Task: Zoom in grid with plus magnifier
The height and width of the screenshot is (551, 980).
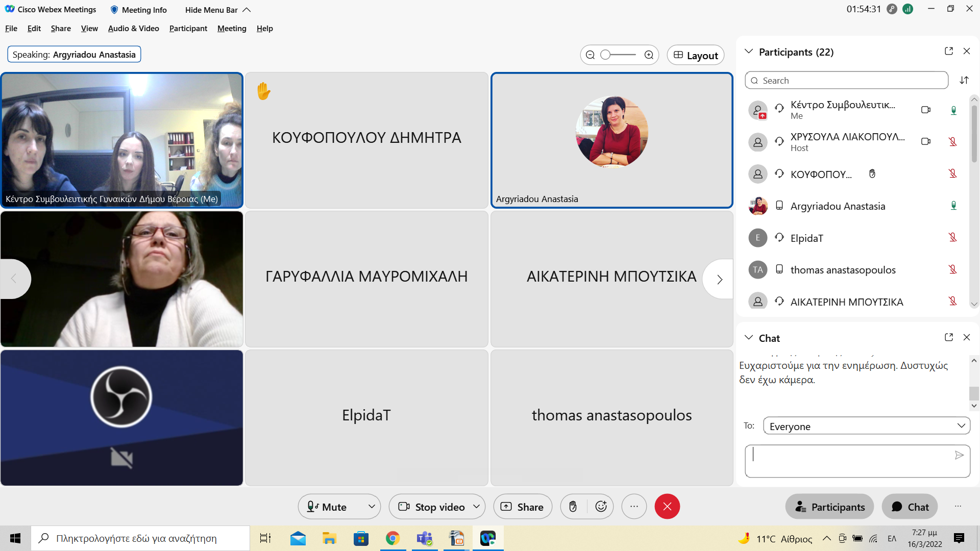Action: [x=649, y=55]
